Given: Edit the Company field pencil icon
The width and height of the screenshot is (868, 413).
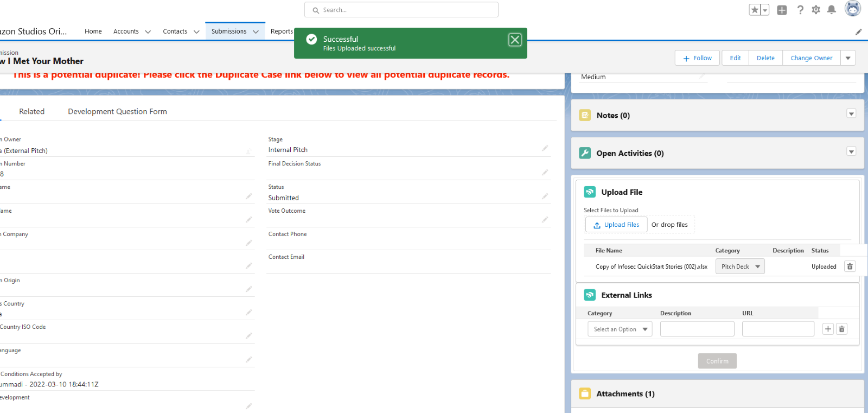Looking at the screenshot, I should click(248, 243).
